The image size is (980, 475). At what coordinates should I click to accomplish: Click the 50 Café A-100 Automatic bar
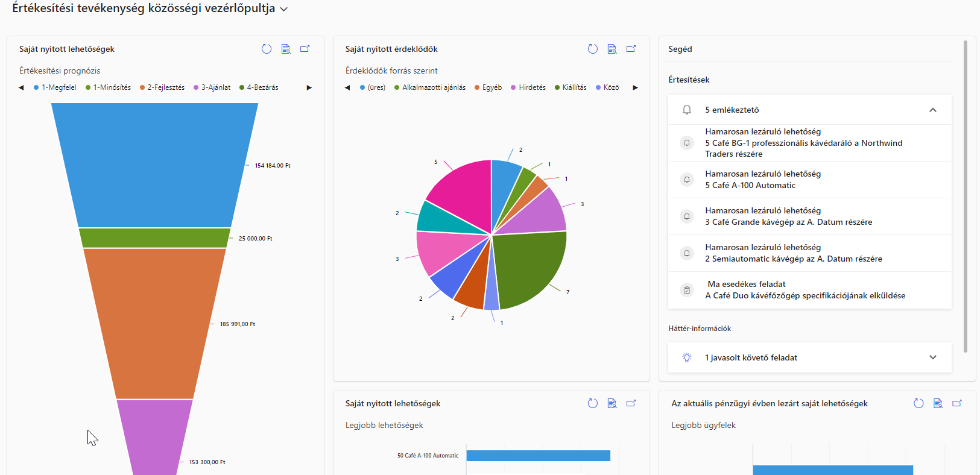pos(538,456)
